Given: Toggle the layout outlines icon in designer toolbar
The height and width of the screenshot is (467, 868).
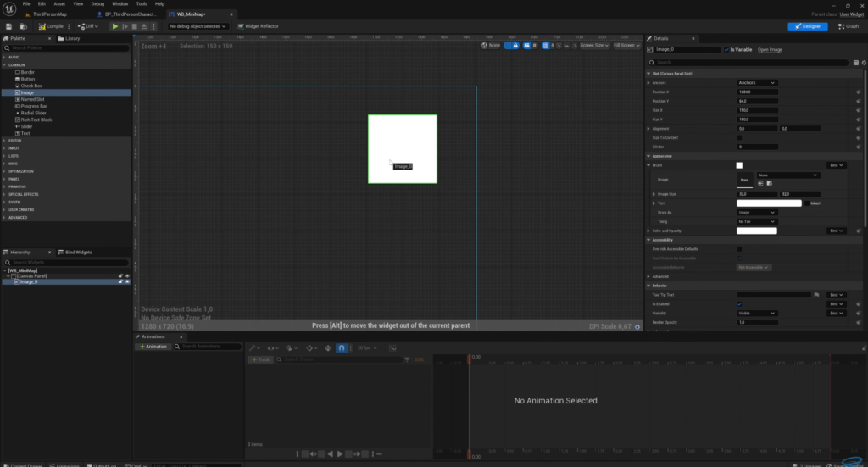Looking at the screenshot, I should (x=526, y=46).
